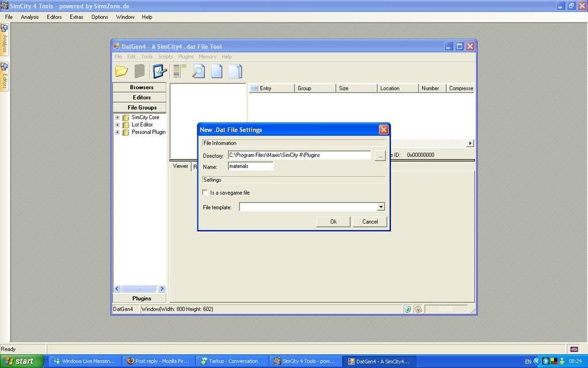Open the Help menu in SimCity 4 Tools
The height and width of the screenshot is (368, 588).
click(147, 17)
